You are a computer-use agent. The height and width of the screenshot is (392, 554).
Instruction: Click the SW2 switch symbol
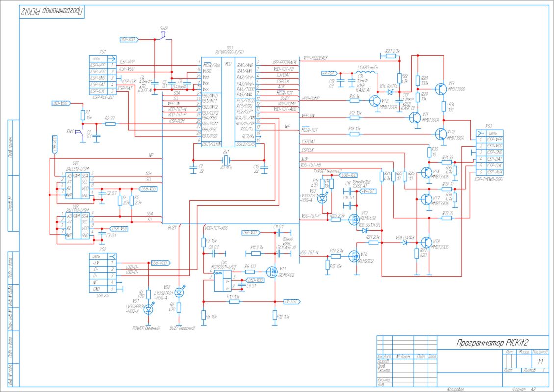pos(163,36)
